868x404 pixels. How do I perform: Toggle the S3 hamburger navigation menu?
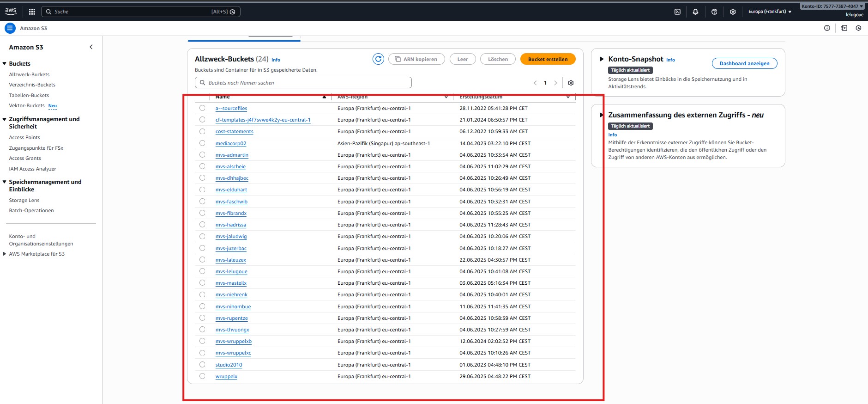click(x=10, y=28)
